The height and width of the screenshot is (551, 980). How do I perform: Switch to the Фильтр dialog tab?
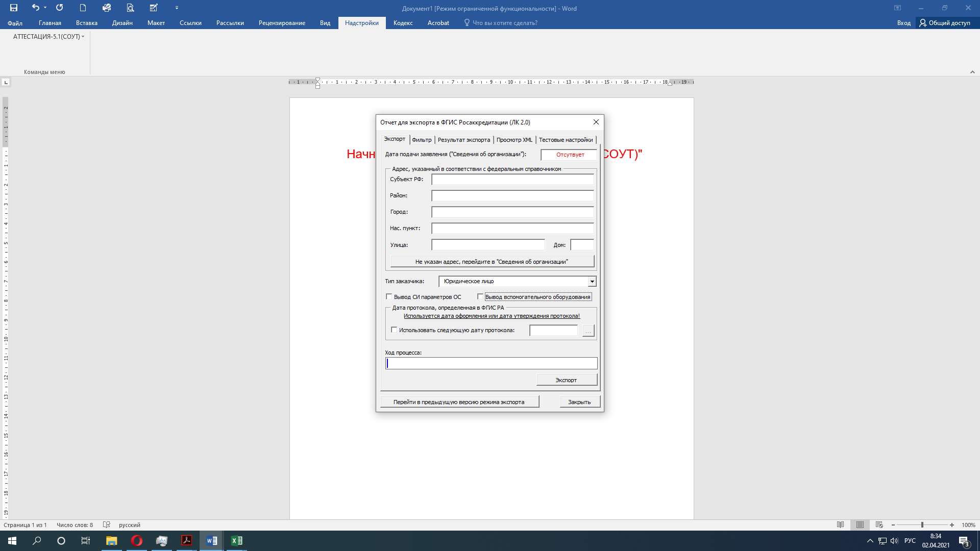[422, 140]
